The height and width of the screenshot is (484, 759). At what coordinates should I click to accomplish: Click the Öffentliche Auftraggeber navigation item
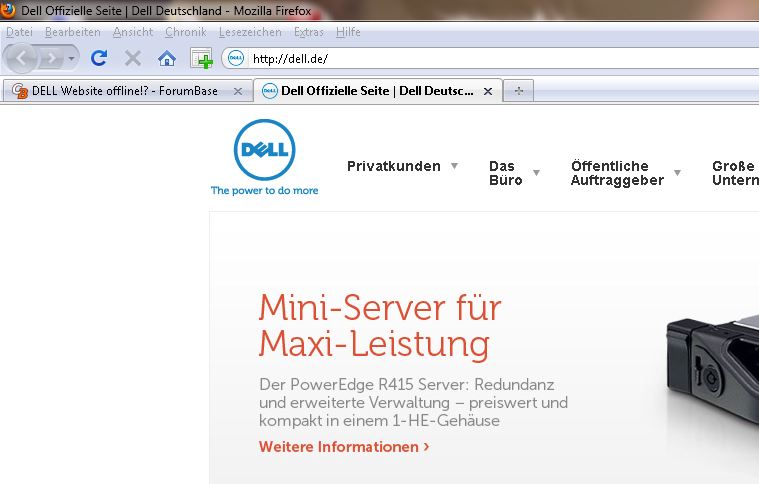click(617, 173)
